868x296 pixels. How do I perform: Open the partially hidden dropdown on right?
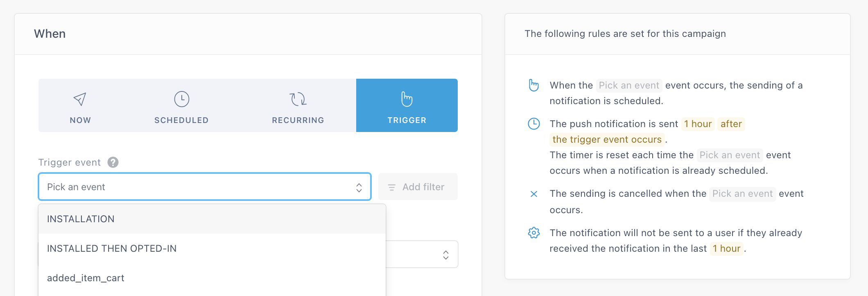(445, 255)
